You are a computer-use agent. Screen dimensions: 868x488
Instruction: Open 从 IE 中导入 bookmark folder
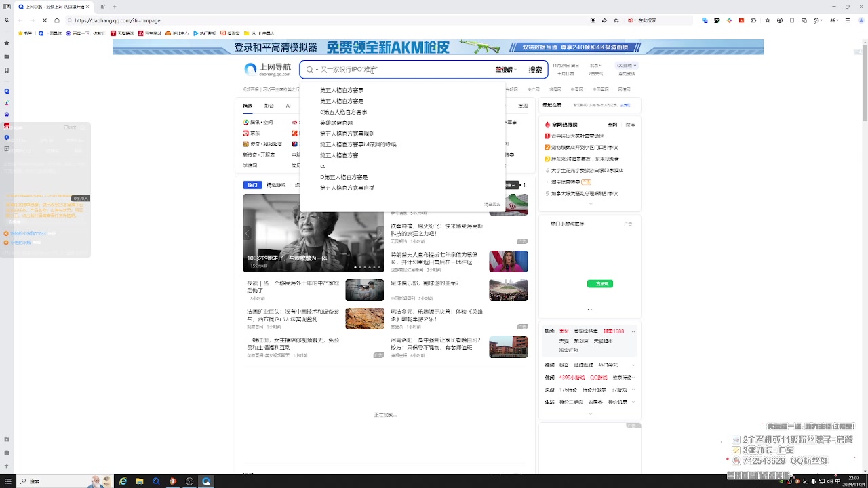coord(259,33)
